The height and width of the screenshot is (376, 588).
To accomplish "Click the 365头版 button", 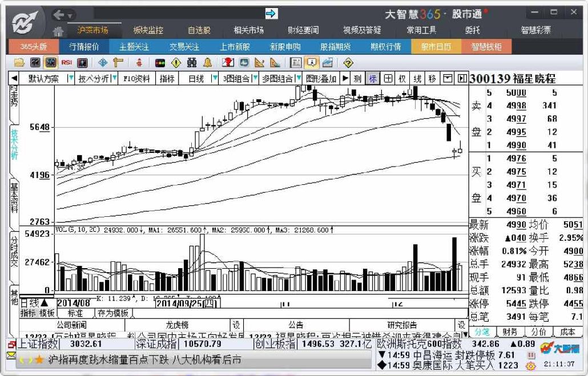I will [33, 47].
